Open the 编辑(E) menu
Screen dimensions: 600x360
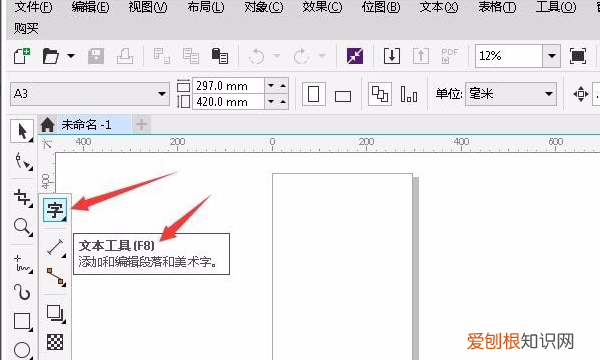(x=90, y=7)
